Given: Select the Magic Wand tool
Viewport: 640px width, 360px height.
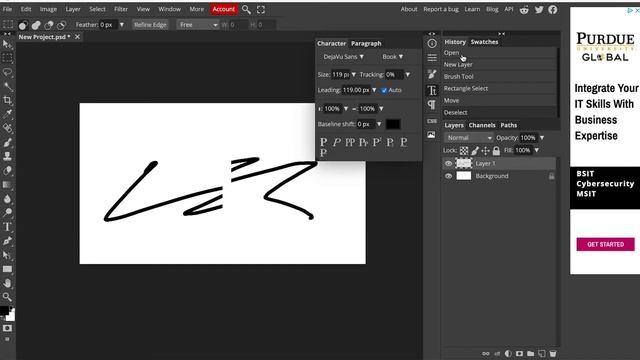Looking at the screenshot, I should pos(7,86).
